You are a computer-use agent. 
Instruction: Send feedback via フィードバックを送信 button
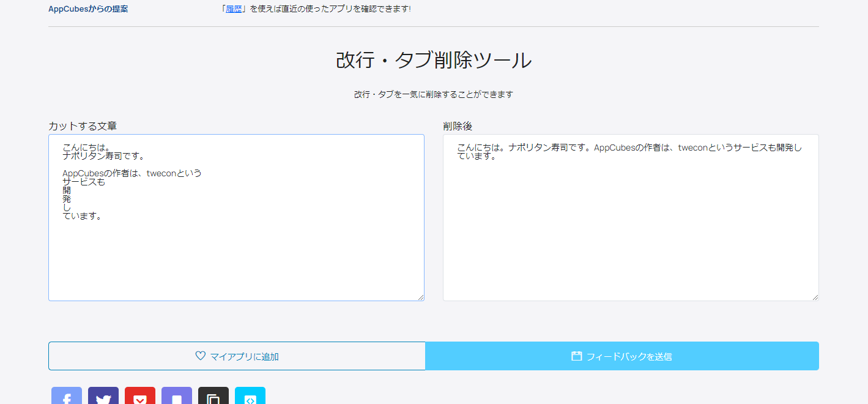(x=621, y=356)
